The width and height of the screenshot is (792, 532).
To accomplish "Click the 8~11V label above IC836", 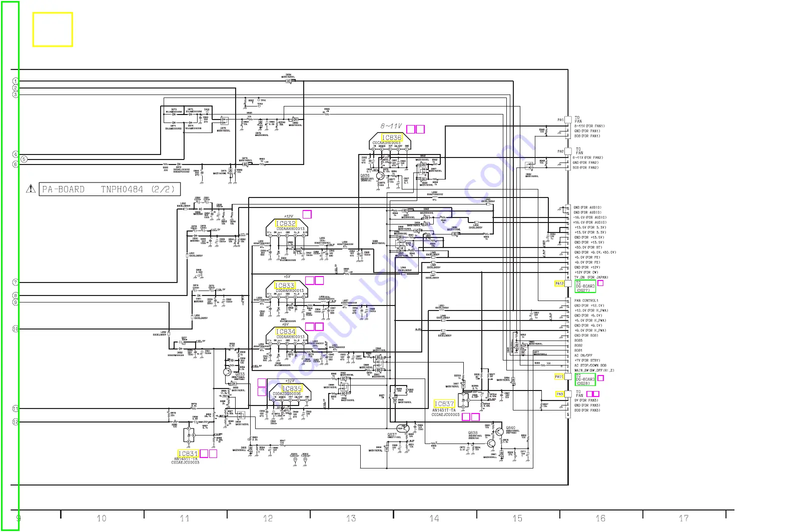I will (391, 126).
